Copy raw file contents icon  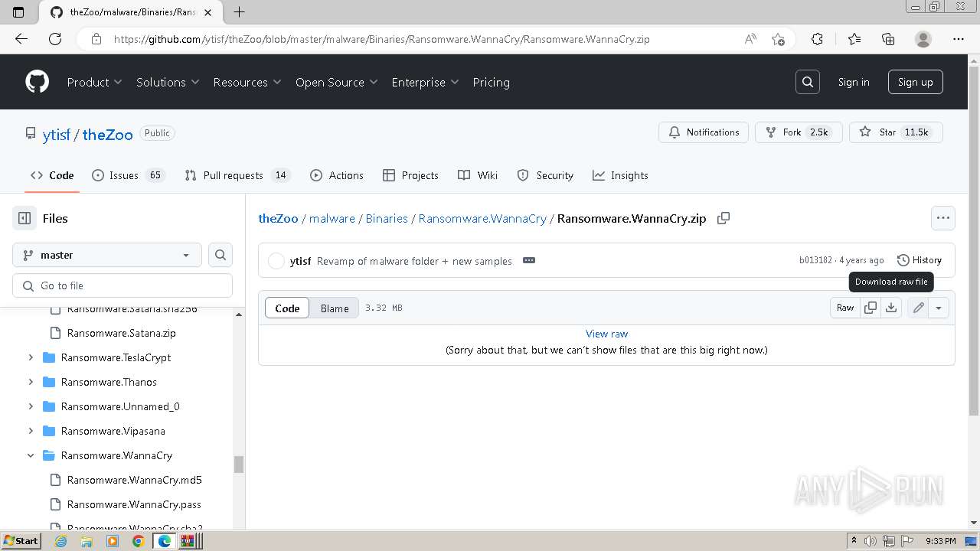coord(871,308)
